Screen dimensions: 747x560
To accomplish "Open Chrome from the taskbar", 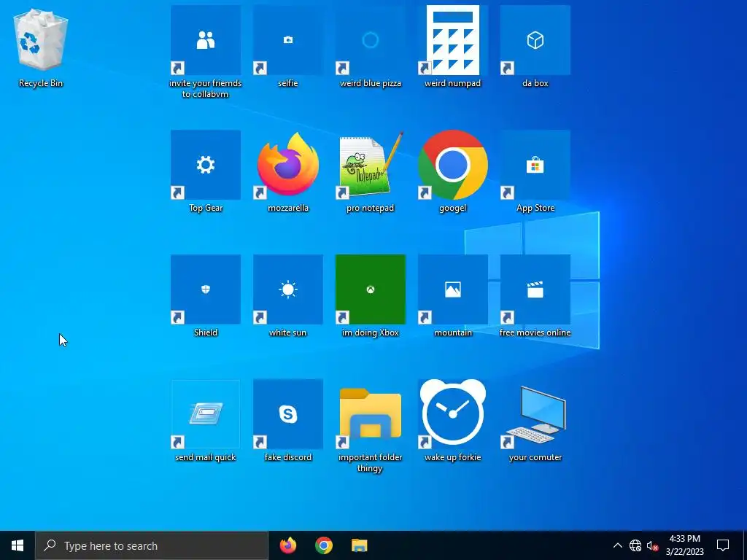I will [x=323, y=545].
